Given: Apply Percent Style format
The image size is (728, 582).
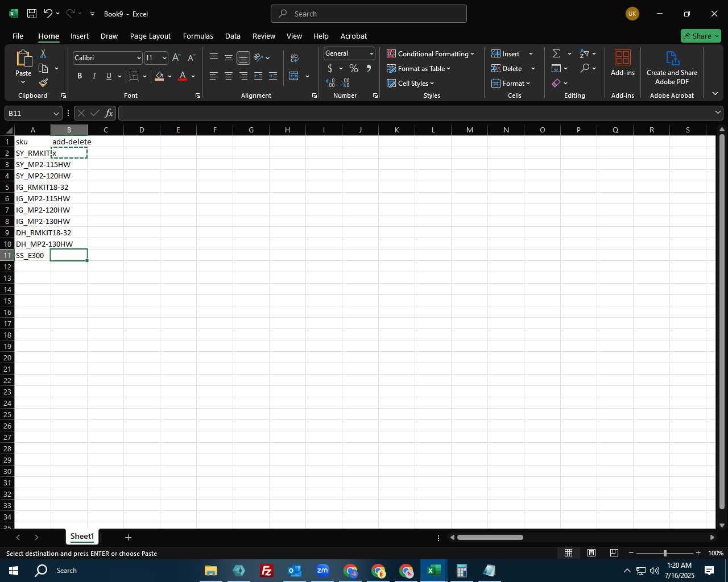Looking at the screenshot, I should [354, 68].
